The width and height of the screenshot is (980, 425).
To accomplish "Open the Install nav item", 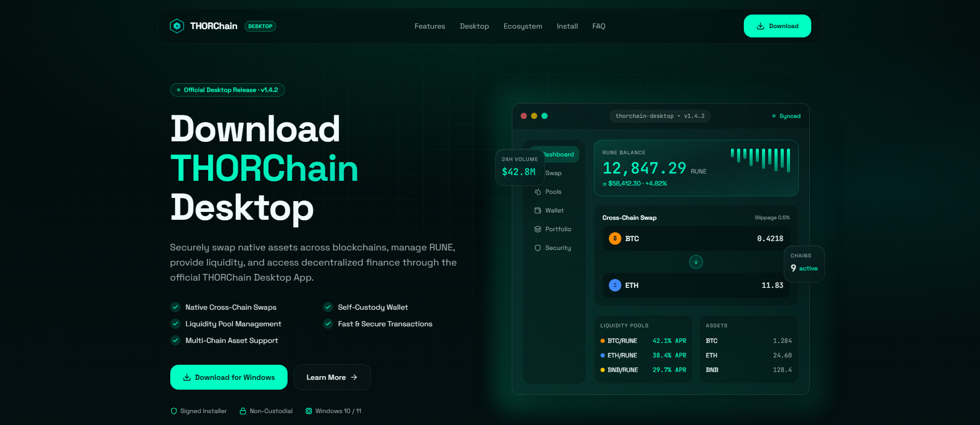I will coord(567,26).
